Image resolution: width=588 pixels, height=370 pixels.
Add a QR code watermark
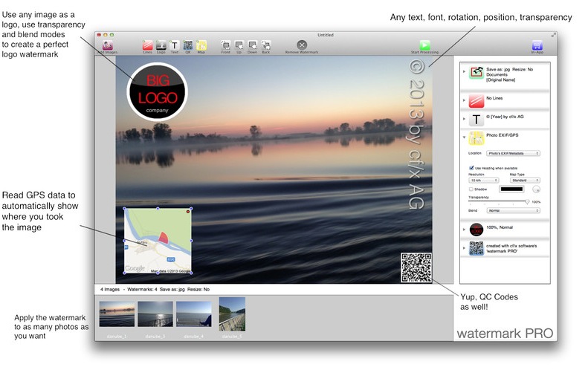pos(188,46)
